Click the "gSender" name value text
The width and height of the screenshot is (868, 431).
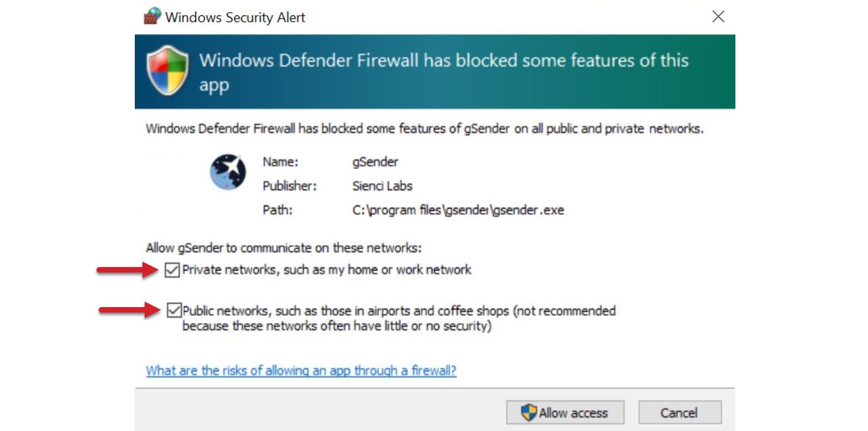point(375,162)
